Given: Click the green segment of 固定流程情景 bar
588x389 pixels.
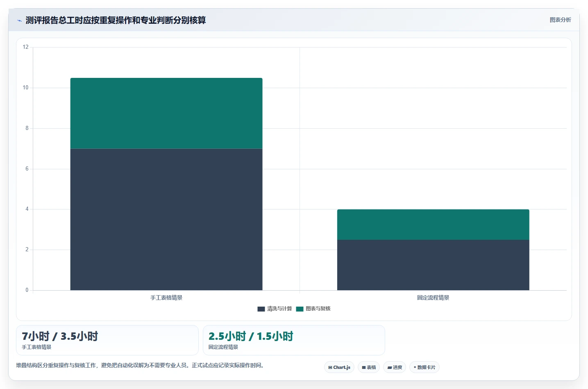Looking at the screenshot, I should click(x=433, y=225).
